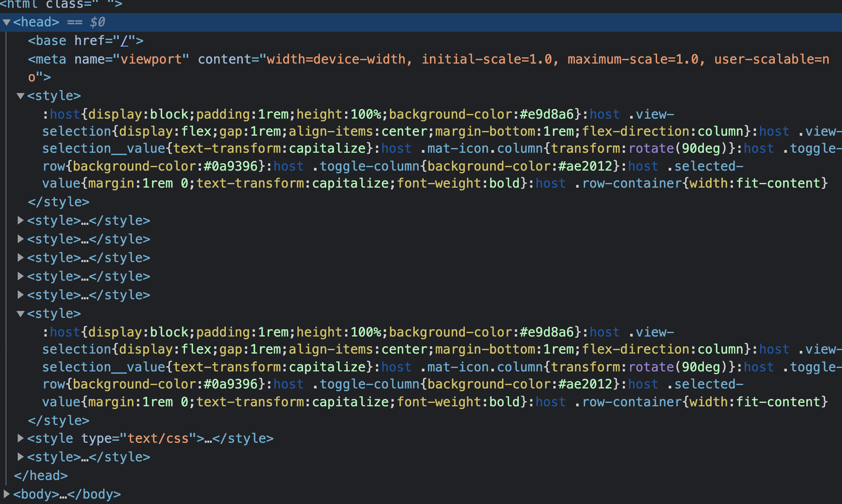Viewport: 842px width, 504px height.
Task: Click rotate(90deg) in the second style block
Action: tap(678, 367)
